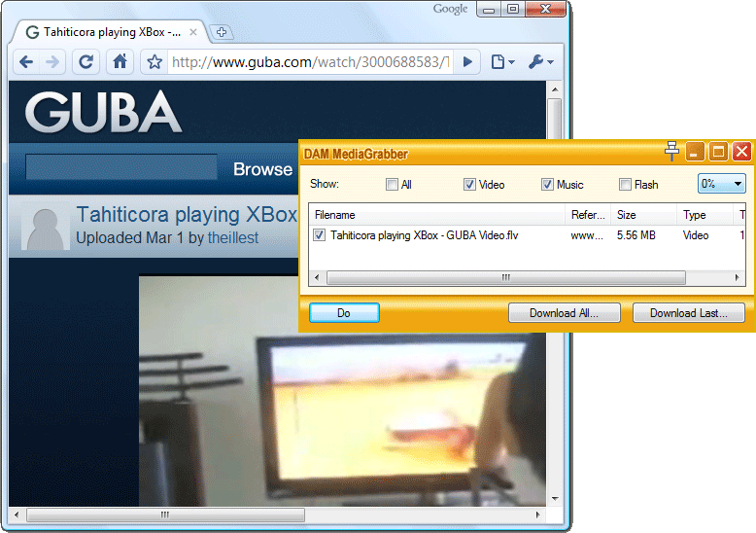Click the guba.com address bar

pyautogui.click(x=310, y=62)
